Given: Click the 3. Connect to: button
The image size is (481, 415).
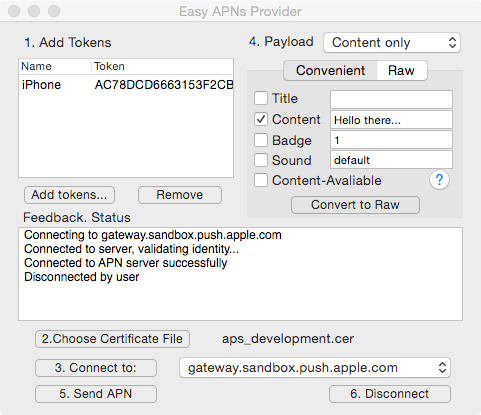Looking at the screenshot, I should (x=96, y=368).
